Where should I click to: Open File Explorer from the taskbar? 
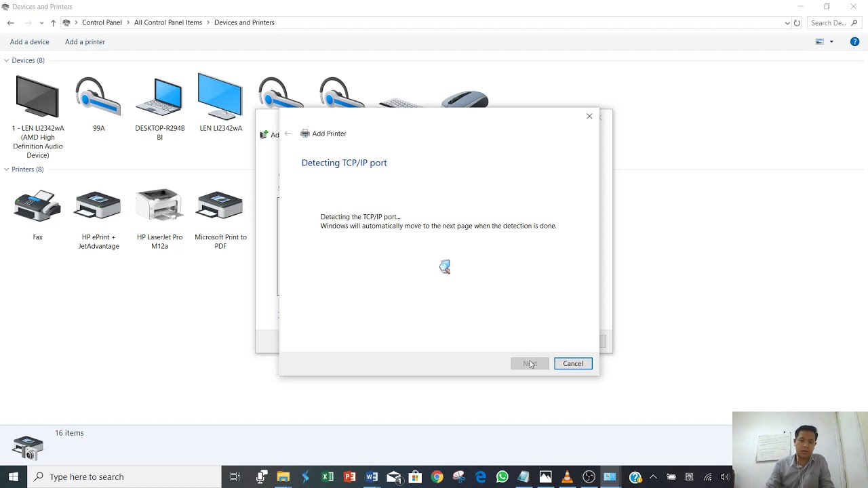pos(283,476)
